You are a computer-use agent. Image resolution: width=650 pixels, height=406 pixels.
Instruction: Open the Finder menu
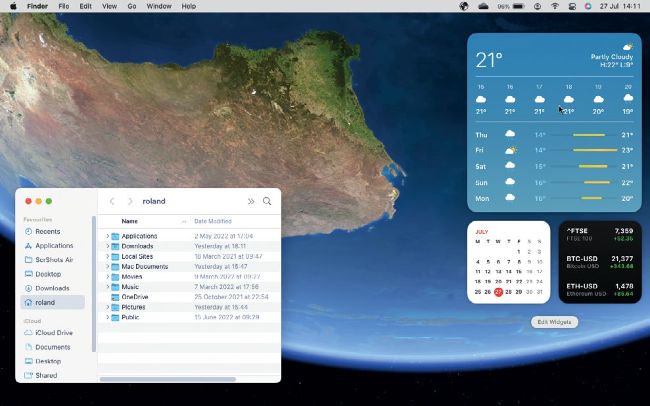coord(37,6)
